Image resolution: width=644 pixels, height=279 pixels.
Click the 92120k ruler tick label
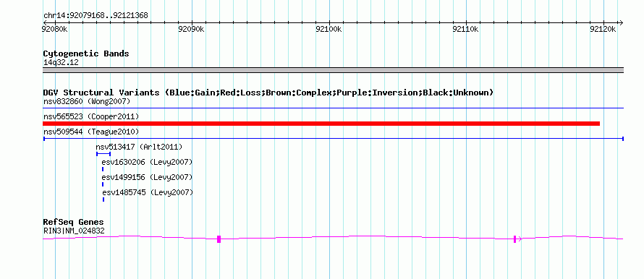click(x=603, y=29)
